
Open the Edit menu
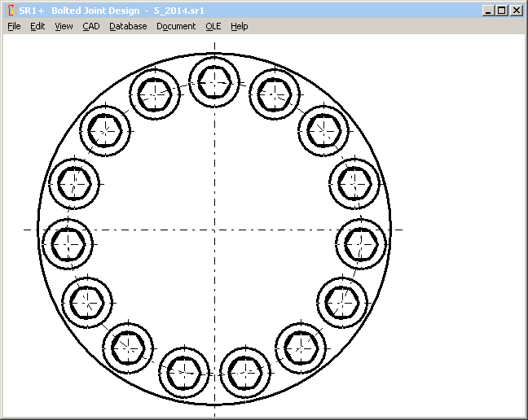(x=37, y=26)
